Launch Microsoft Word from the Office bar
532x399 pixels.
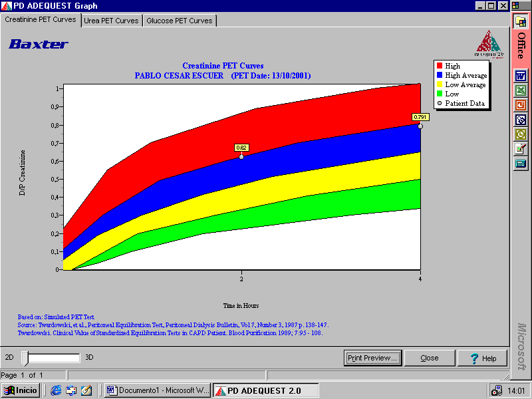[521, 75]
